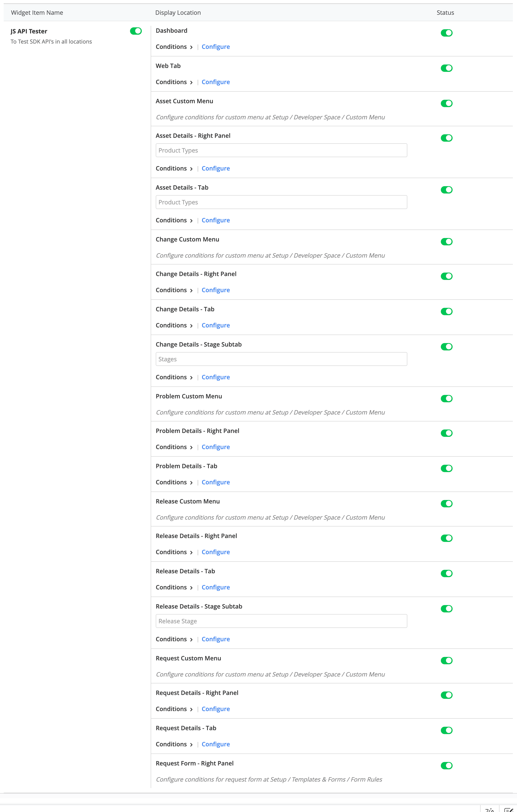The width and height of the screenshot is (517, 812).
Task: Click Configure under Request Details - Right Panel
Action: [x=215, y=709]
